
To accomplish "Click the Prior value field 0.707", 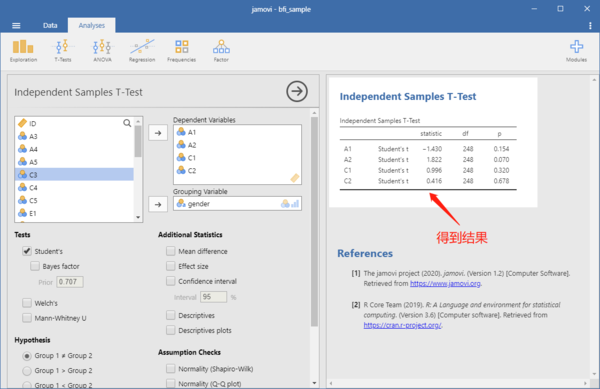I will pos(70,282).
